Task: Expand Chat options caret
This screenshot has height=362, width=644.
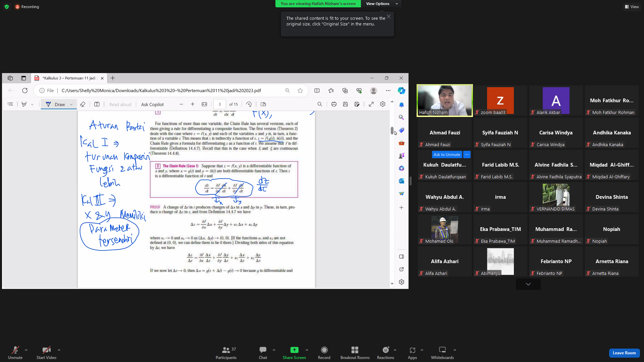Action: (274, 350)
